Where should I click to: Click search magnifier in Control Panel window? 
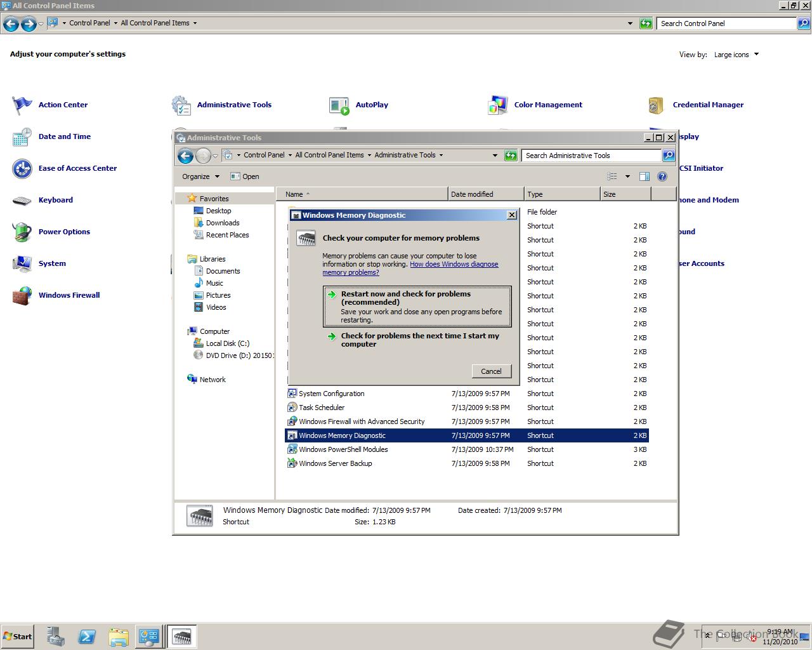tap(804, 23)
